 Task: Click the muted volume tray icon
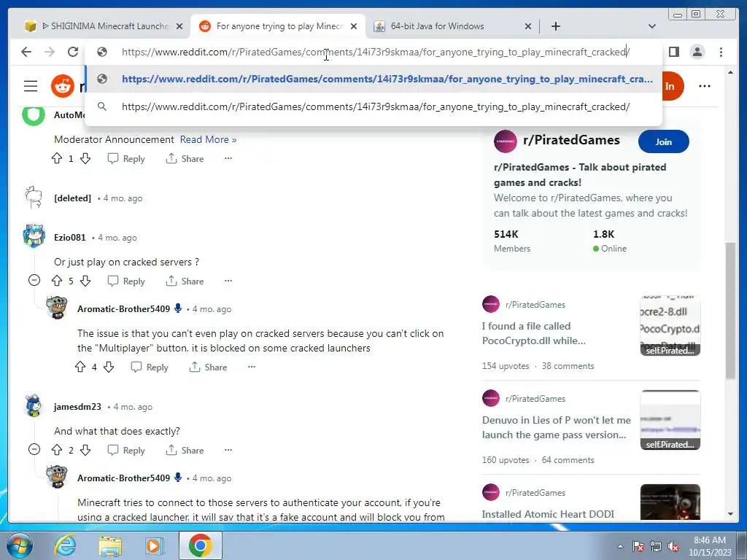[673, 547]
